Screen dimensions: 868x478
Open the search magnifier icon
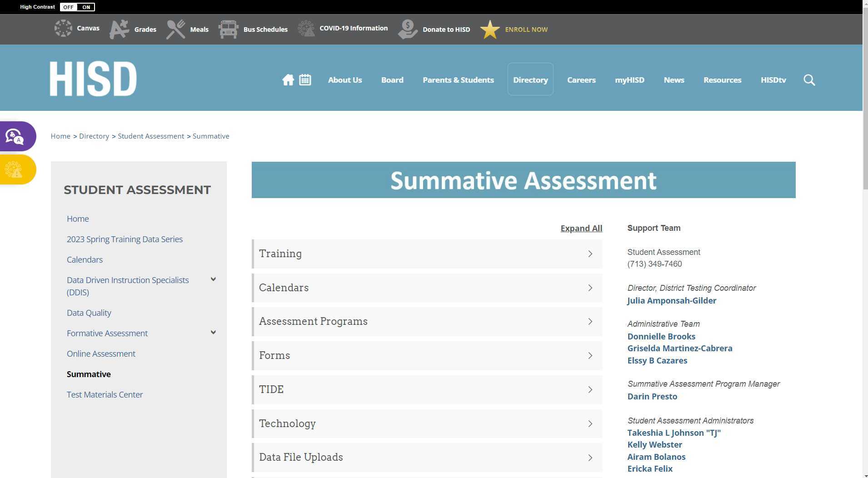[x=809, y=80]
